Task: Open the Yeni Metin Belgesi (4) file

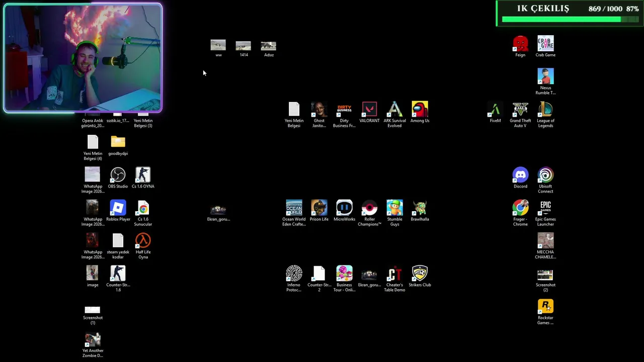Action: pos(93,142)
